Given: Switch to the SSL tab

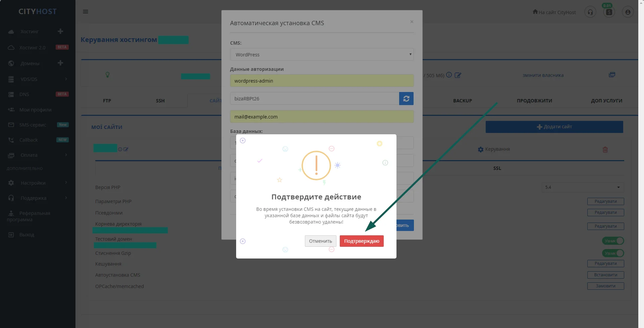Looking at the screenshot, I should (x=497, y=169).
